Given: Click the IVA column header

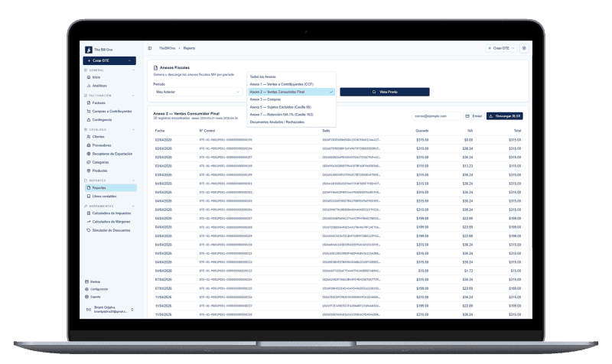Looking at the screenshot, I should tap(470, 131).
